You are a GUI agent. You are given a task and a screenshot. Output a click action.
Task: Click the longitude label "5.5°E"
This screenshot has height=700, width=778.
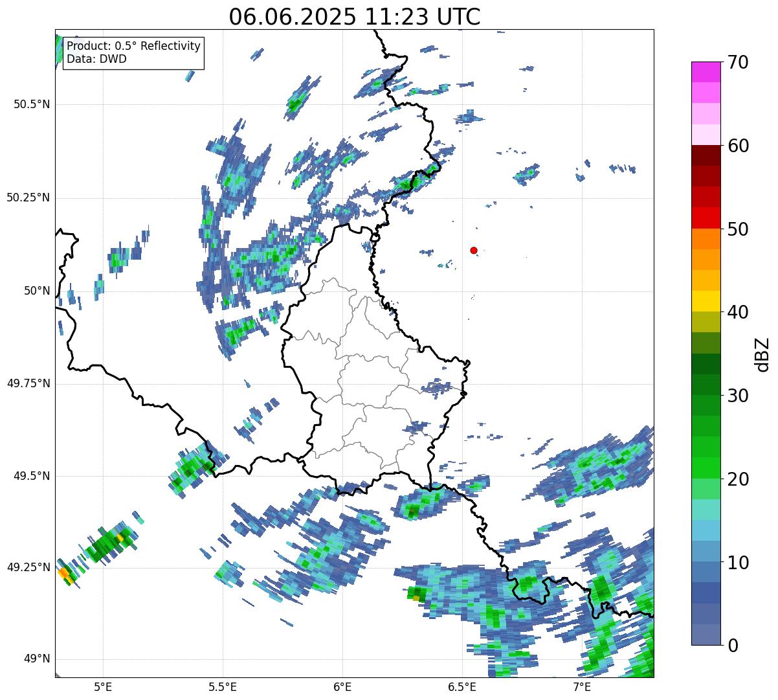(223, 686)
